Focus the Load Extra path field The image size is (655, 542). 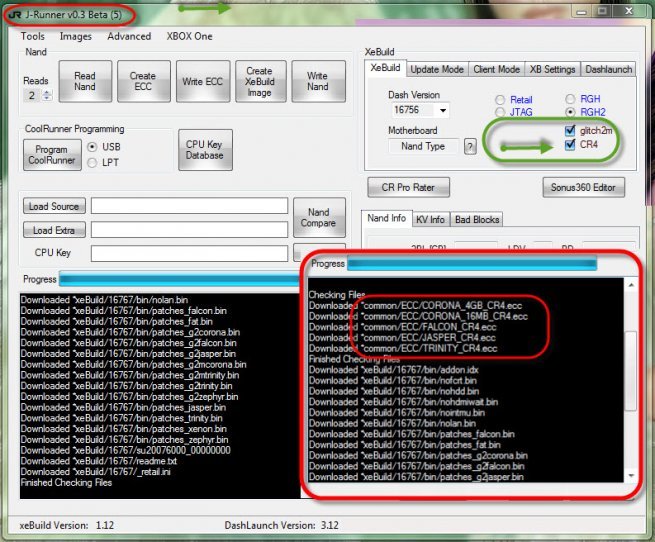189,230
